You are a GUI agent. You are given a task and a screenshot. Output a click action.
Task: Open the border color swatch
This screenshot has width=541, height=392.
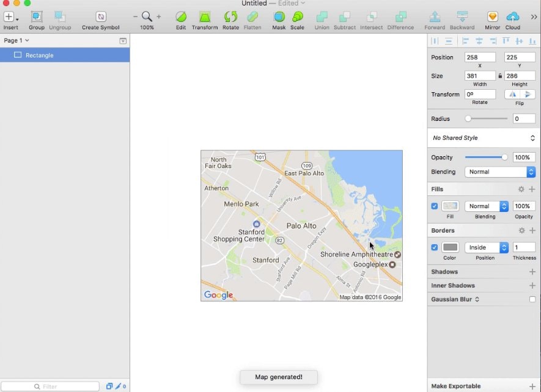point(451,247)
